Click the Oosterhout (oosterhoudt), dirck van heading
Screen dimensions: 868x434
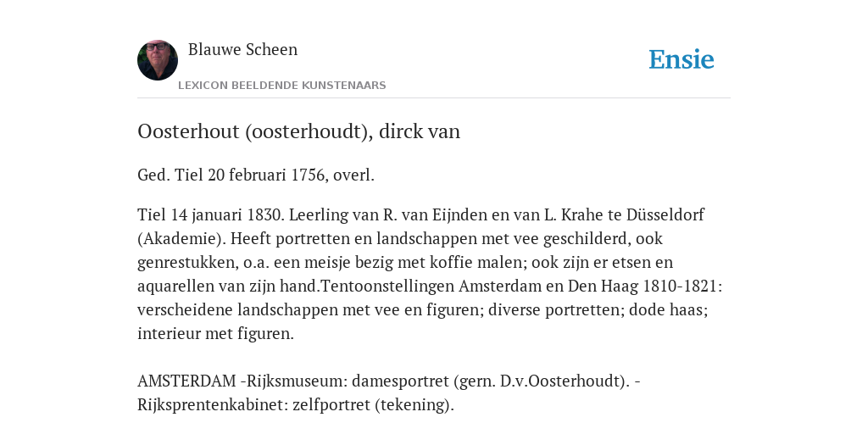[x=299, y=131]
